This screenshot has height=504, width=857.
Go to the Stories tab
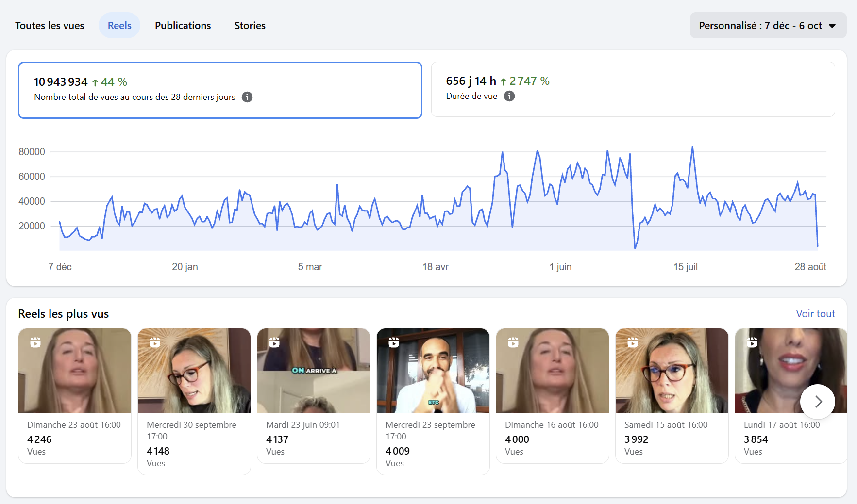click(x=250, y=25)
